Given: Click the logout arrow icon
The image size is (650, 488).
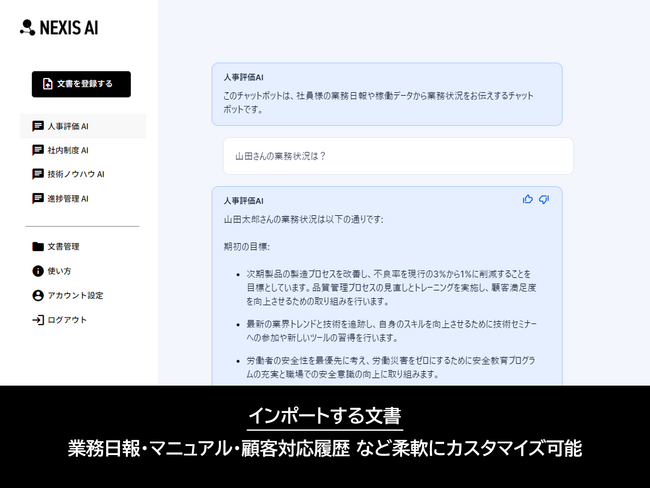Looking at the screenshot, I should 38,320.
